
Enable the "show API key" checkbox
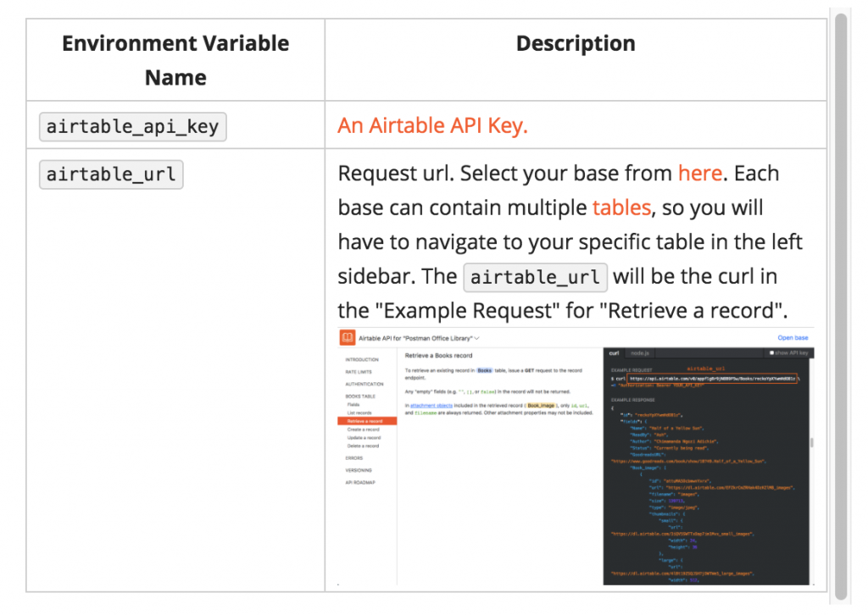click(x=771, y=353)
